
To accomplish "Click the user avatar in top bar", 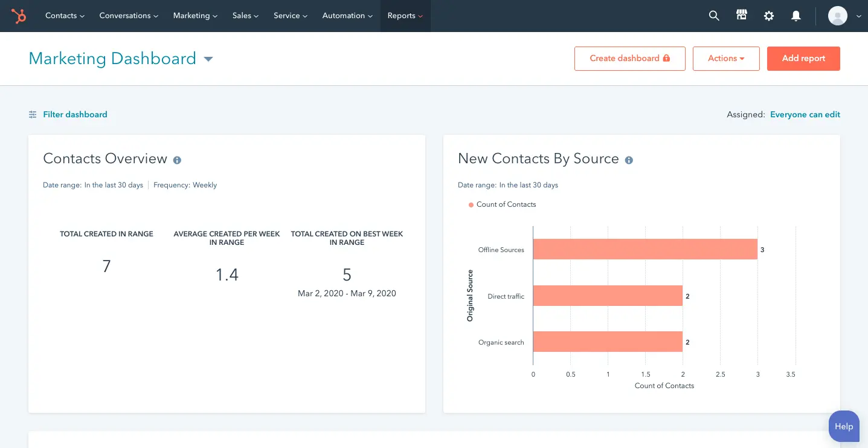I will pyautogui.click(x=837, y=16).
